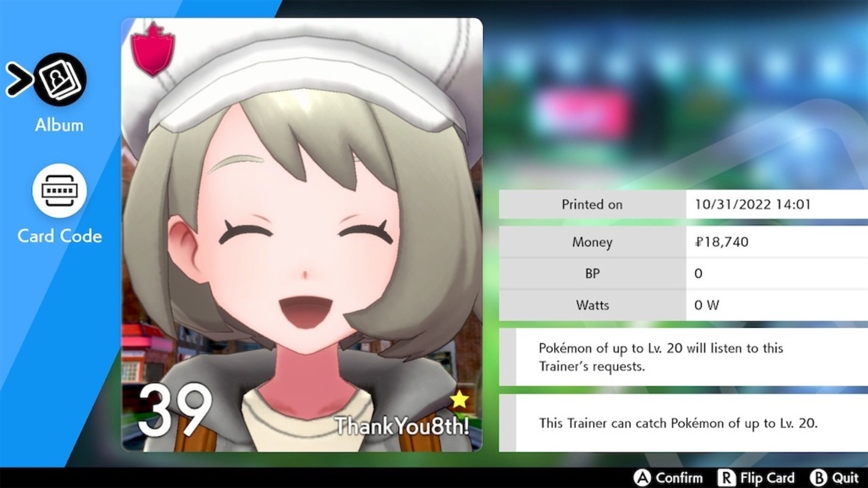Select the R button icon
The width and height of the screenshot is (868, 488).
(x=726, y=478)
